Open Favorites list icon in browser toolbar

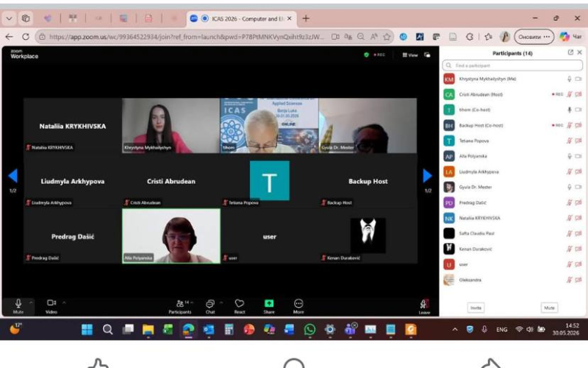pyautogui.click(x=488, y=37)
